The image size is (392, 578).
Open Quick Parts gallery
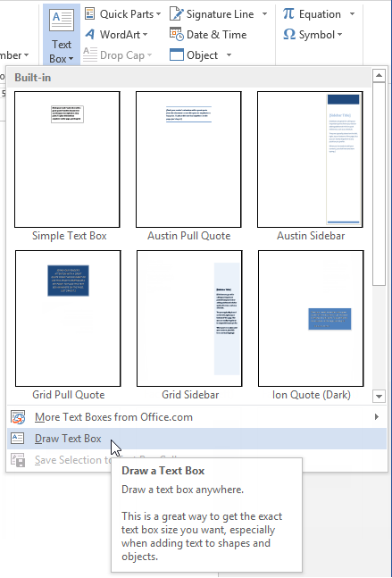click(122, 14)
